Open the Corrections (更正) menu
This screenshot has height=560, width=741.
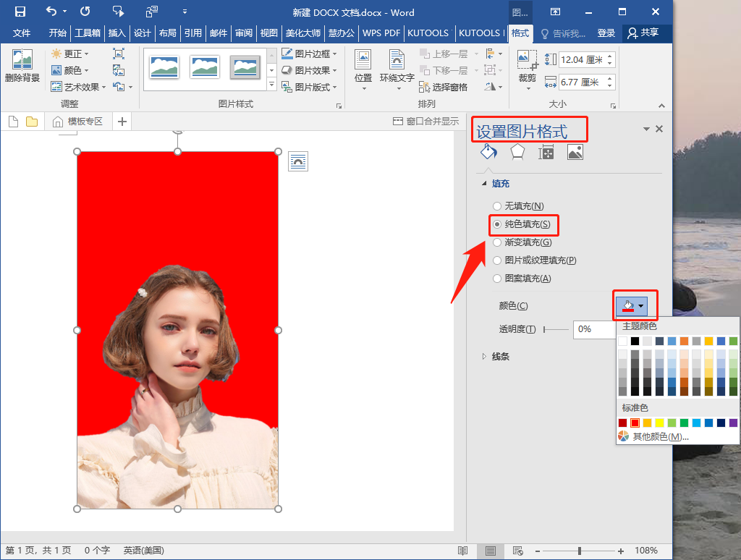(x=70, y=54)
